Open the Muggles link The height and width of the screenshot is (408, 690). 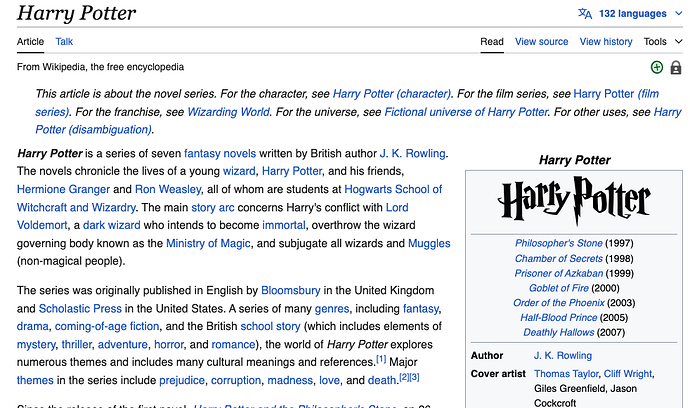pos(429,243)
